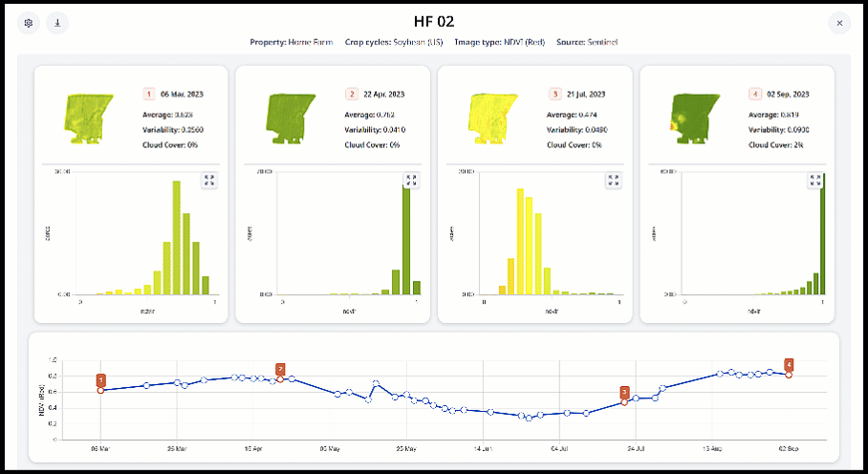Select the 22 Apr. 2023 field thumbnail
The height and width of the screenshot is (474, 868).
click(x=289, y=118)
